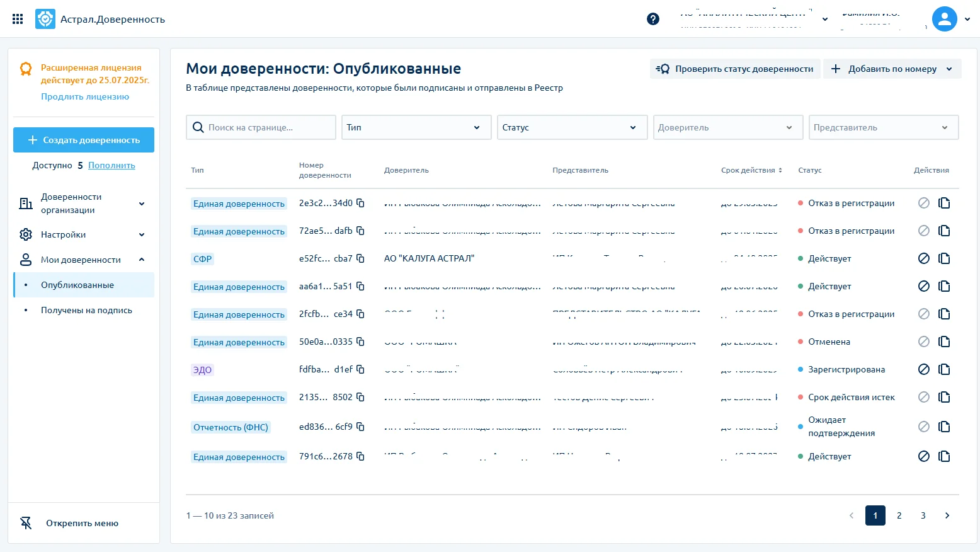Click Создать доверенность button
Screen dimensions: 980x552
coord(84,140)
